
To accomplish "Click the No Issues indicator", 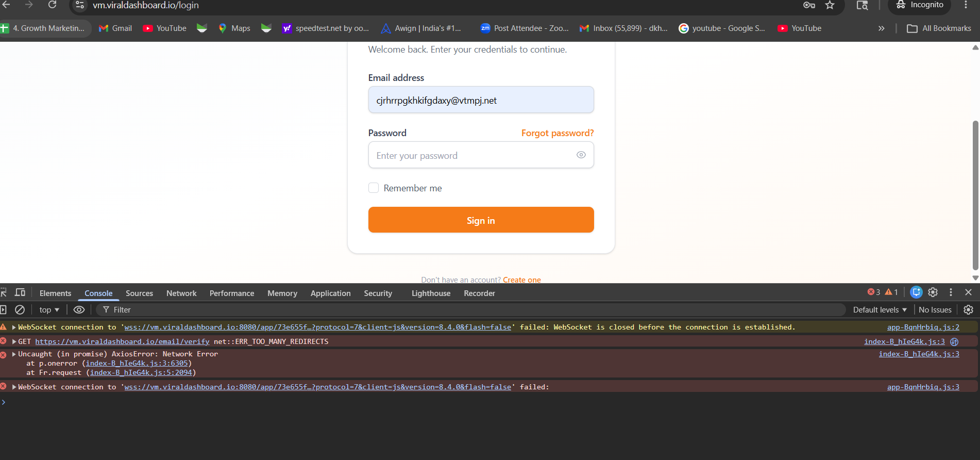I will point(935,309).
